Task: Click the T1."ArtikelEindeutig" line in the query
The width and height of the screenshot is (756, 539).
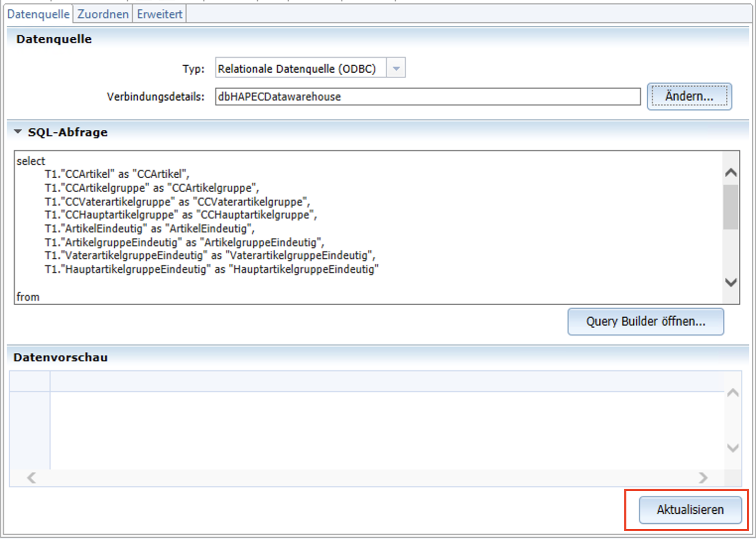Action: click(149, 229)
